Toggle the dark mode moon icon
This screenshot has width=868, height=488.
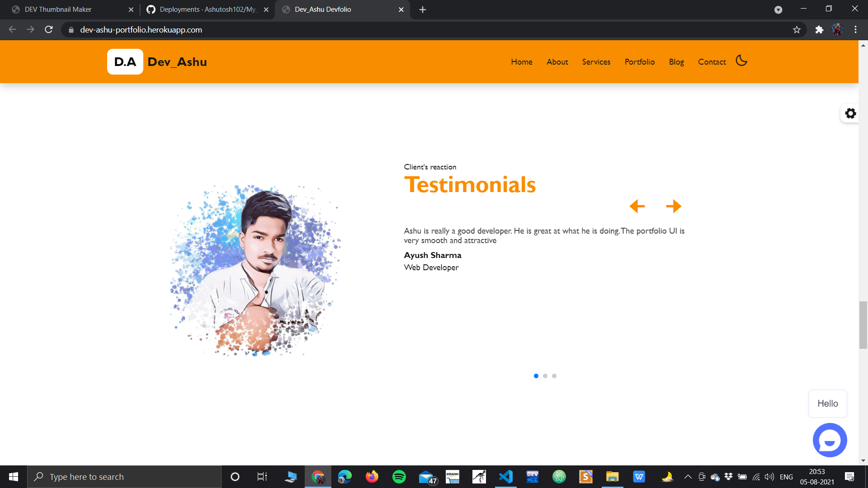pyautogui.click(x=741, y=61)
